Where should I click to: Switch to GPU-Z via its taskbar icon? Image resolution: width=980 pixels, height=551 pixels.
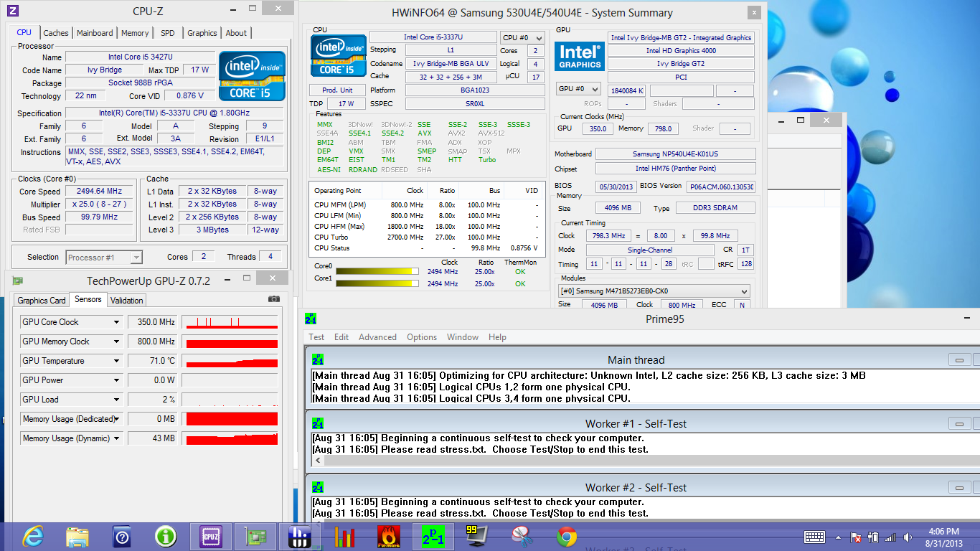pos(255,536)
